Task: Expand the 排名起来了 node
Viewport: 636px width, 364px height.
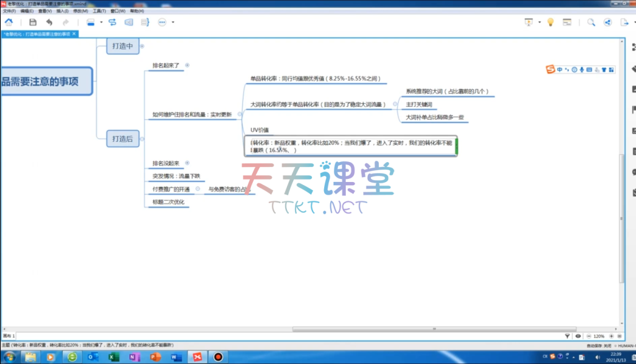Action: [188, 65]
